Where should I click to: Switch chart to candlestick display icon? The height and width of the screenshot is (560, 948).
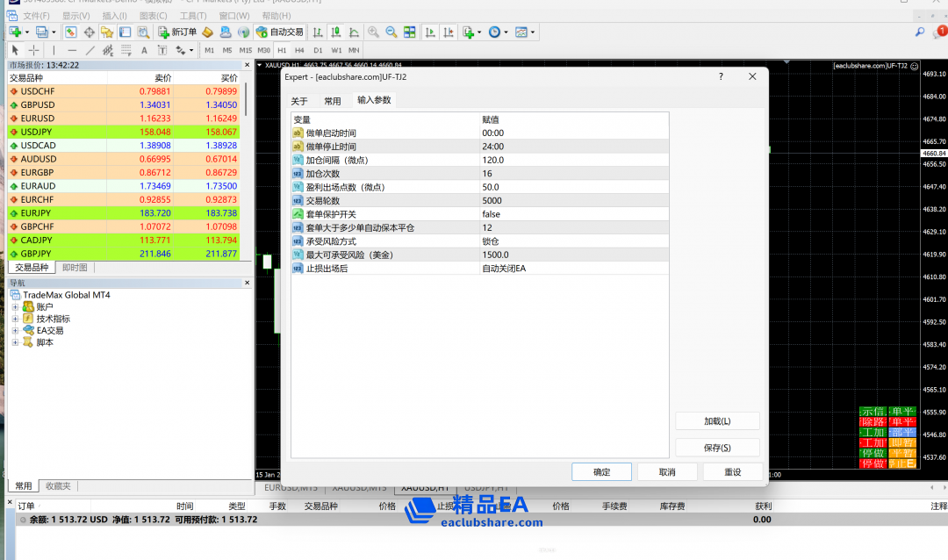pyautogui.click(x=334, y=32)
